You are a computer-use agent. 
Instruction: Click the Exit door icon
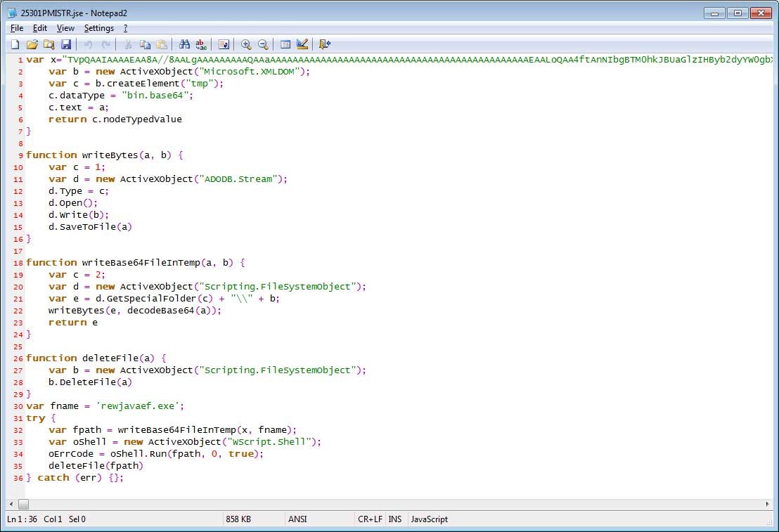(x=325, y=45)
